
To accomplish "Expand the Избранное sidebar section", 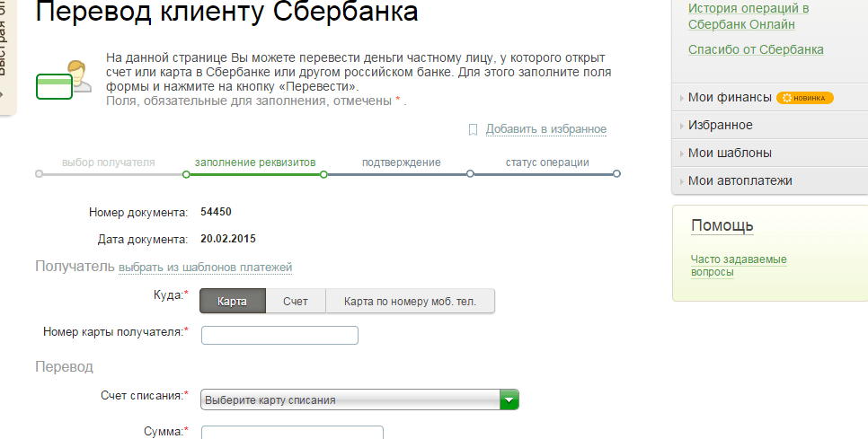I will click(x=721, y=125).
